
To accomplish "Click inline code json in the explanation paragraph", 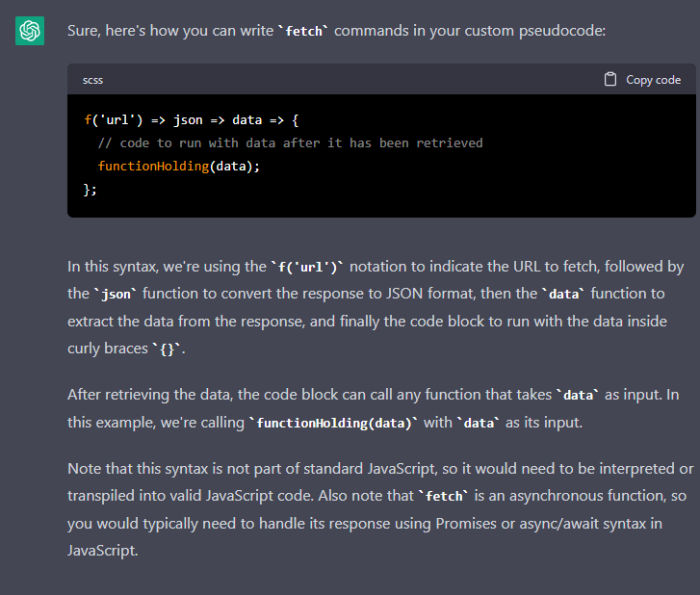I will coord(117,295).
